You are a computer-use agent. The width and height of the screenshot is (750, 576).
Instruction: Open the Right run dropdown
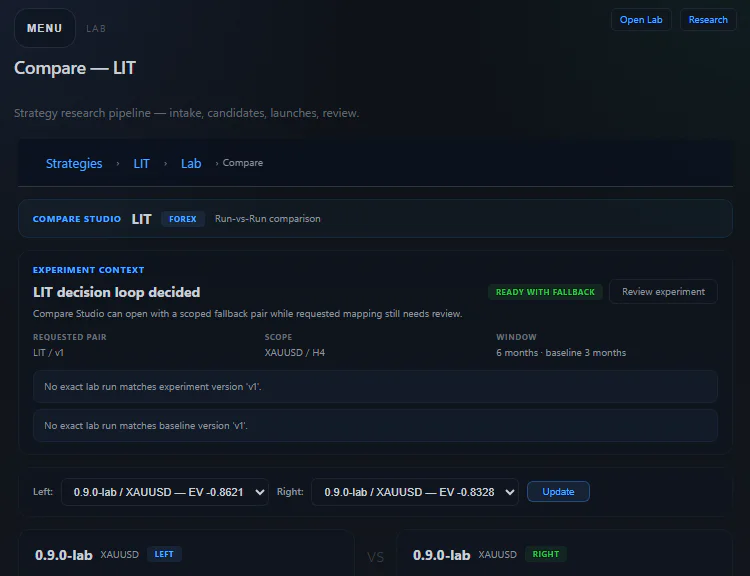pos(415,492)
